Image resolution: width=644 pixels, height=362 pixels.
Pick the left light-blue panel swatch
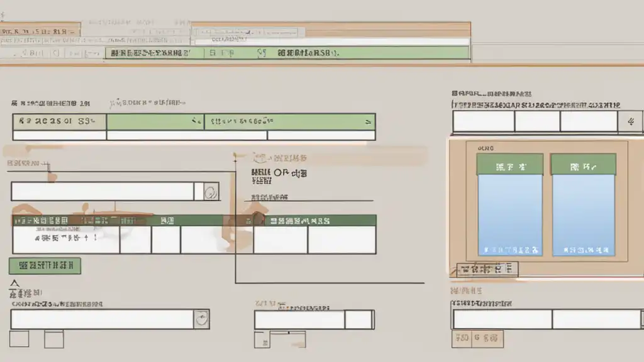[509, 215]
